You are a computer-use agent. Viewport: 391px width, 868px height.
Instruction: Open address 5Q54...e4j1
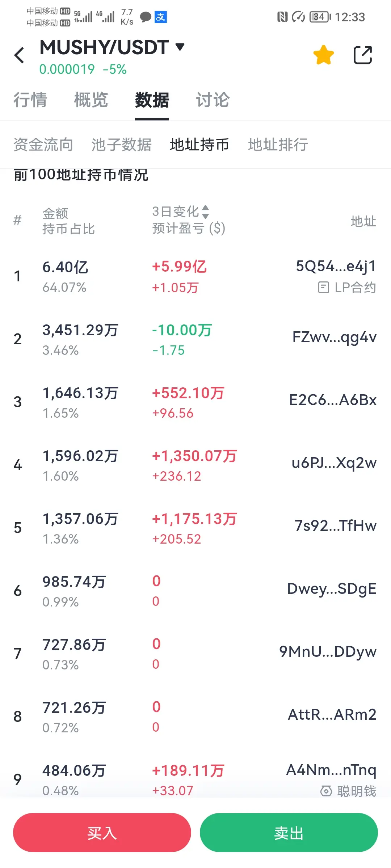336,266
